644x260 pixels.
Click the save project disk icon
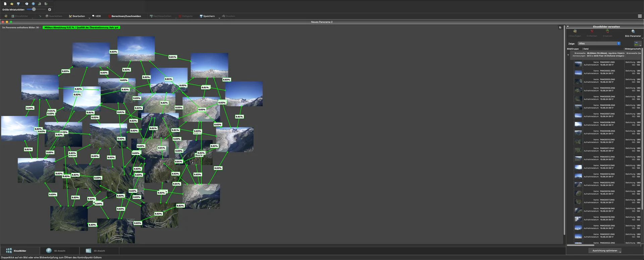tap(18, 4)
